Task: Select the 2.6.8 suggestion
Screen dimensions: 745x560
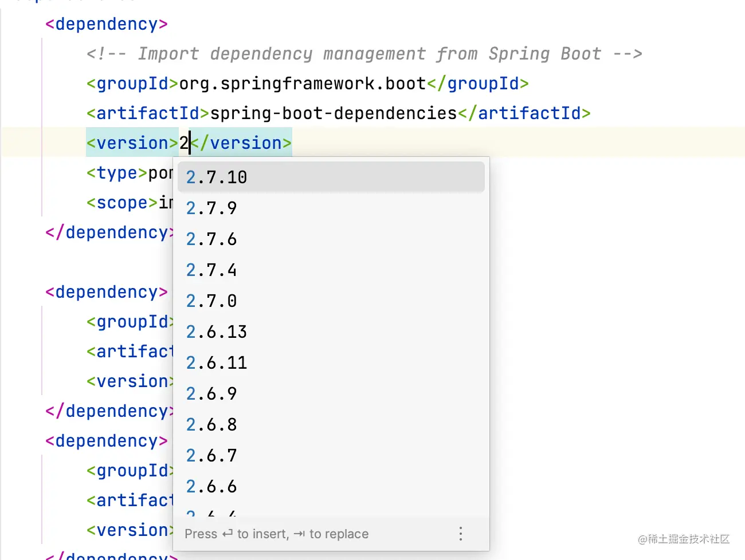Action: click(331, 424)
